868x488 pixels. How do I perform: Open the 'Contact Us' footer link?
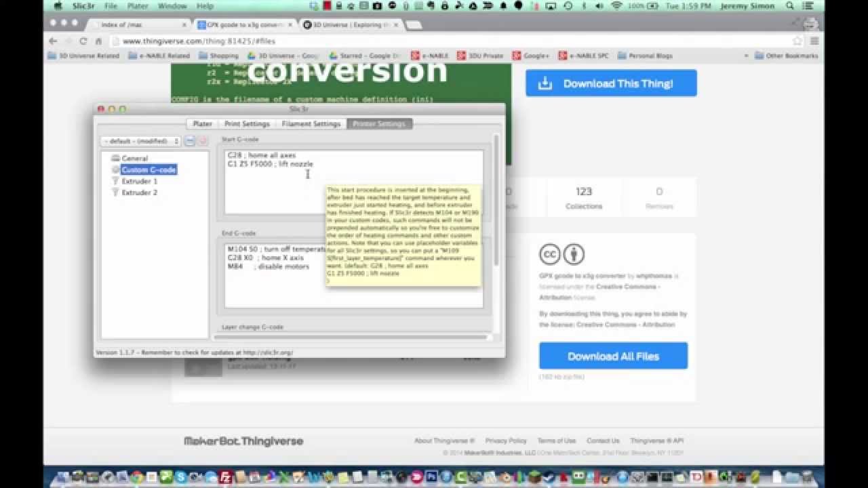point(603,441)
